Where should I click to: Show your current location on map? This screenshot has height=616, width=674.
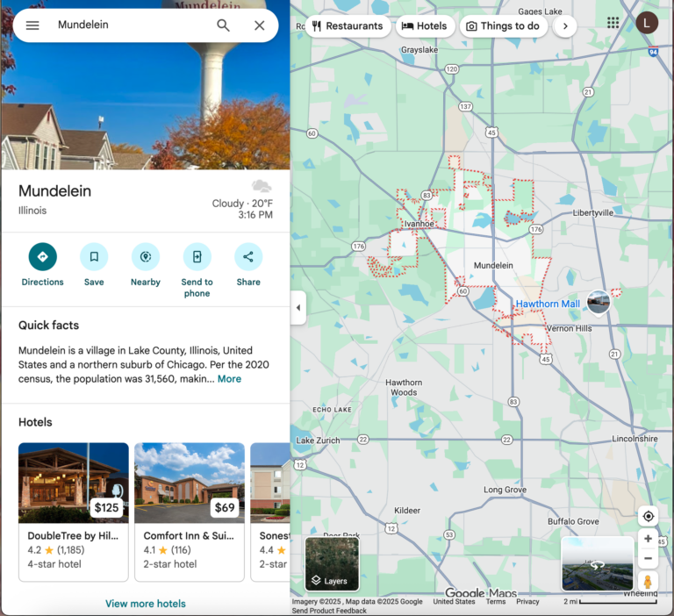point(648,516)
